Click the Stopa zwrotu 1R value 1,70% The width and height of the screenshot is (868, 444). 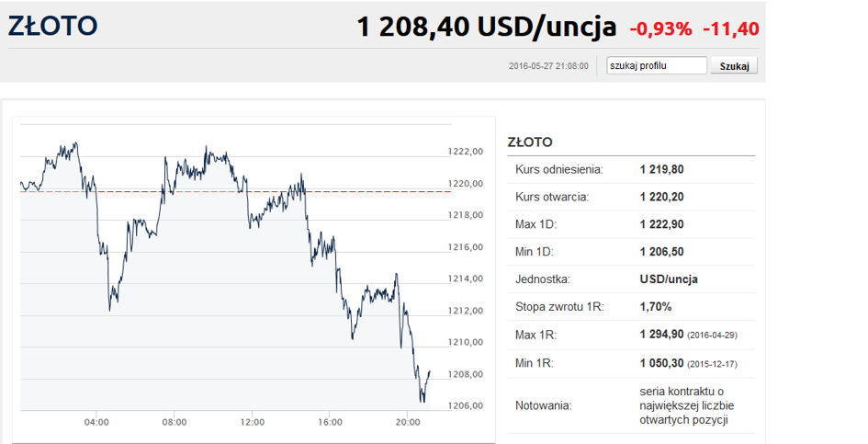(656, 306)
